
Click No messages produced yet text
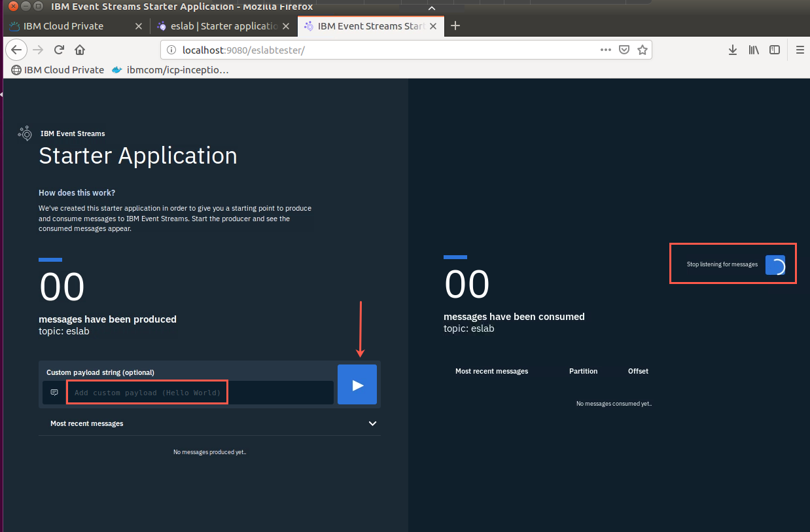tap(209, 452)
